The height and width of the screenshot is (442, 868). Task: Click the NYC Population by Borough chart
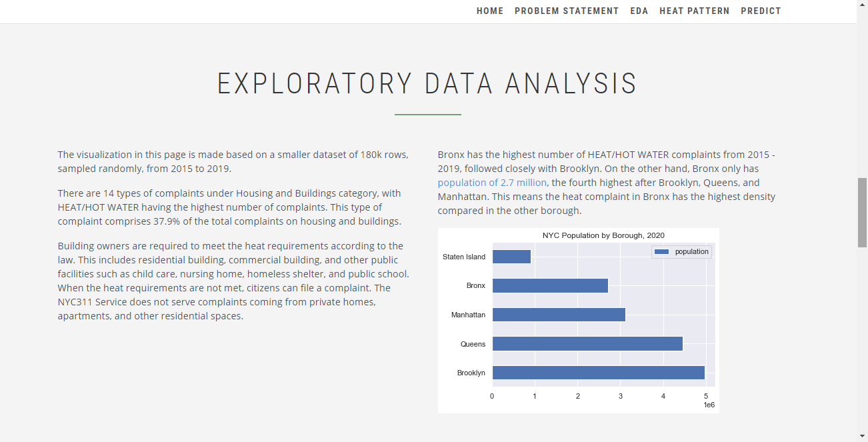click(x=578, y=321)
